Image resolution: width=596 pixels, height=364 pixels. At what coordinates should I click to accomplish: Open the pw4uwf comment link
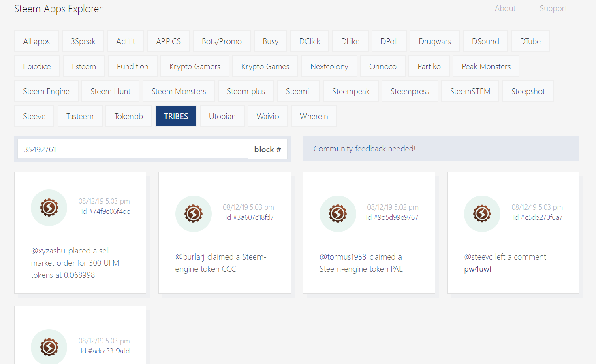tap(478, 269)
